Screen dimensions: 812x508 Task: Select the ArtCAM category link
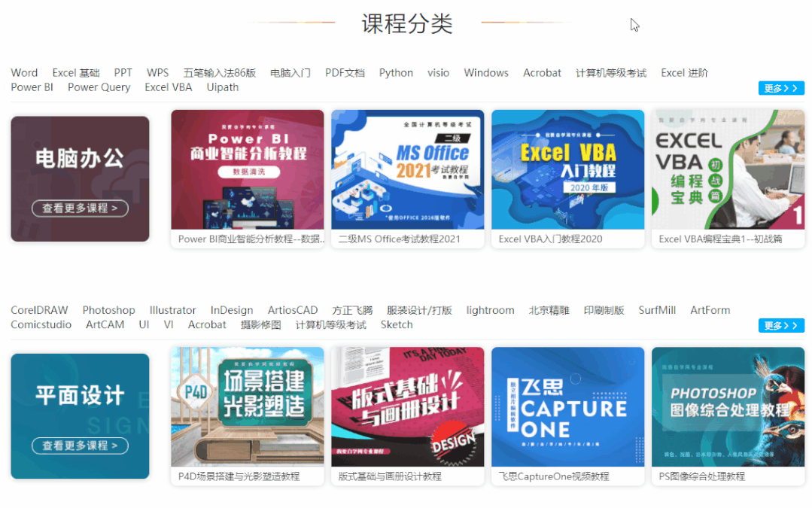coord(105,324)
